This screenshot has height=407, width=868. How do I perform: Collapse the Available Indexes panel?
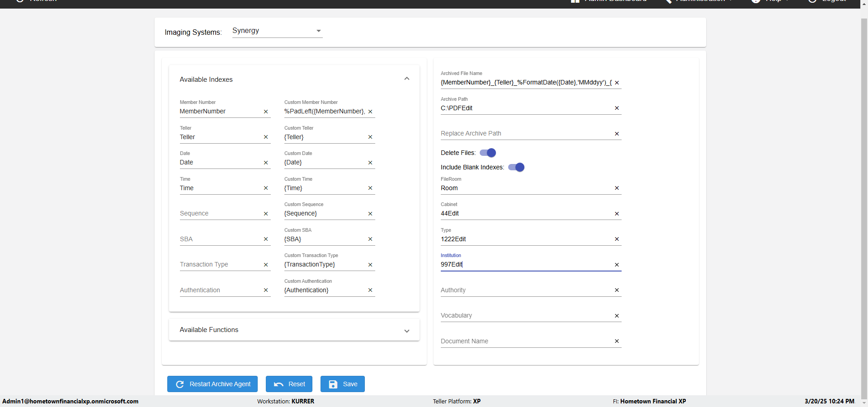(x=406, y=79)
